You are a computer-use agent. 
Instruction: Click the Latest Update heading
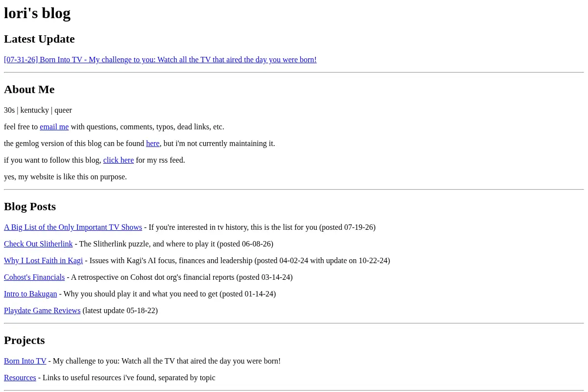39,39
